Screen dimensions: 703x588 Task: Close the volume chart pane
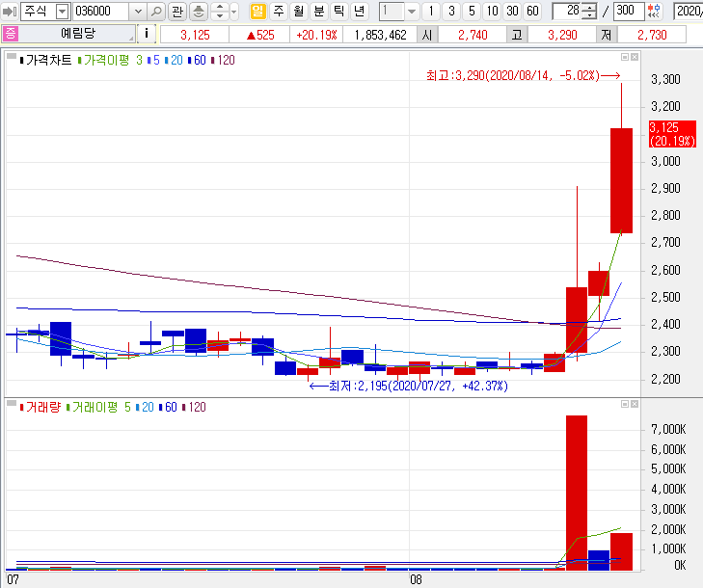pyautogui.click(x=635, y=404)
